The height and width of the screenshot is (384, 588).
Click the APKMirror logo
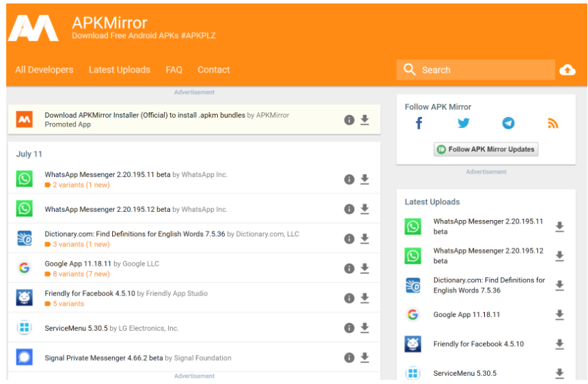point(33,28)
